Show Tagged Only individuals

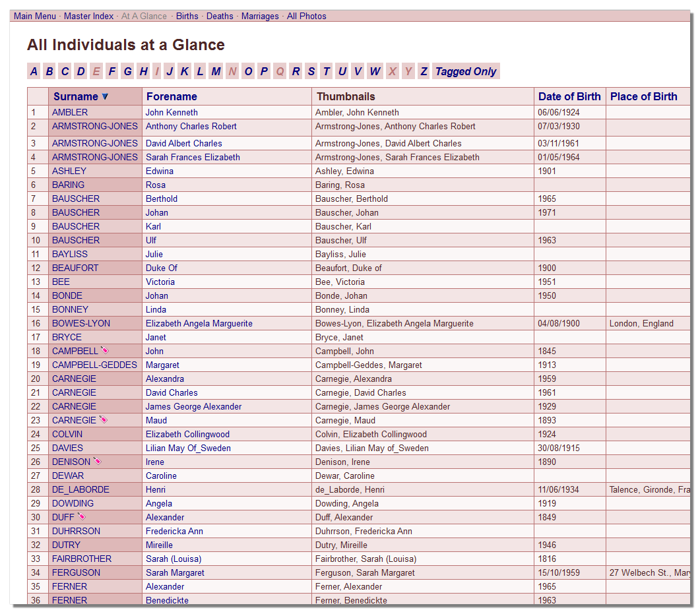(x=466, y=71)
